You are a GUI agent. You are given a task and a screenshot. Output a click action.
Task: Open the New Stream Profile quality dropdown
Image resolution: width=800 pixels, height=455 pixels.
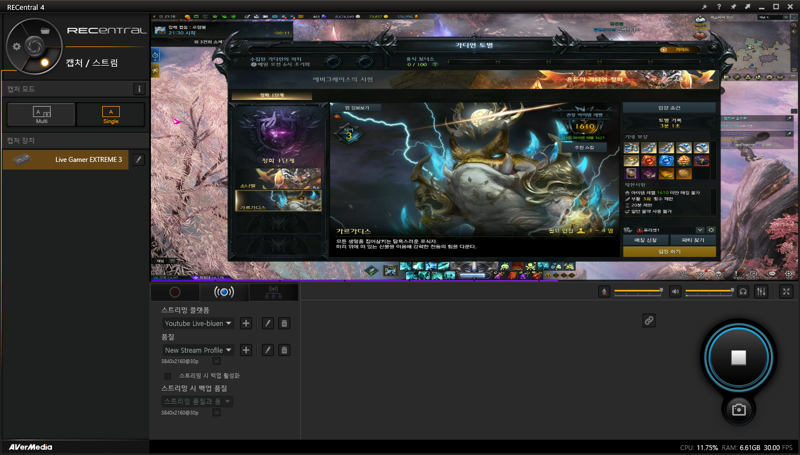(x=198, y=350)
